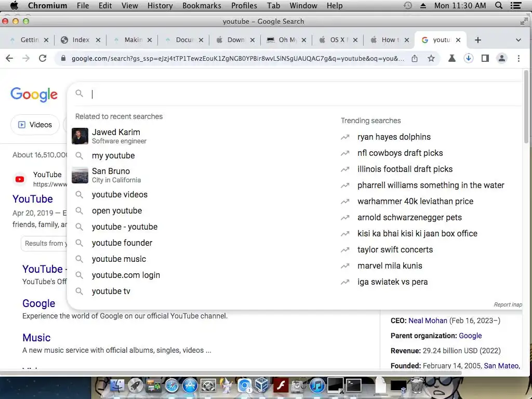Launch Safari from the dock
Image resolution: width=532 pixels, height=399 pixels.
[x=171, y=385]
